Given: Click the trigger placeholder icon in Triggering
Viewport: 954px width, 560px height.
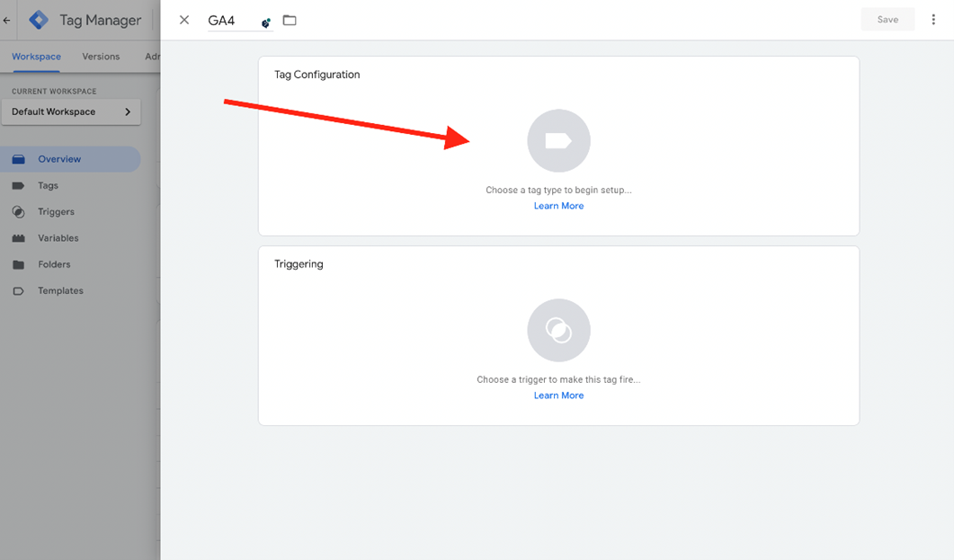Looking at the screenshot, I should pos(558,330).
